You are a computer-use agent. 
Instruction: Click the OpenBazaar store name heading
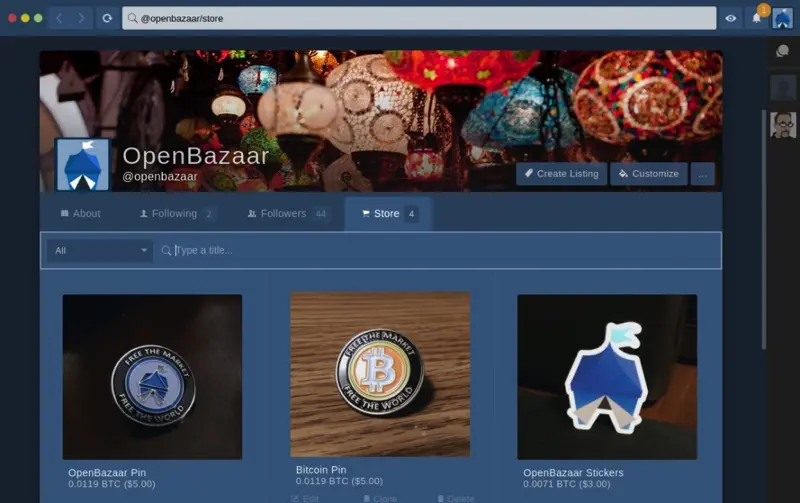point(195,156)
